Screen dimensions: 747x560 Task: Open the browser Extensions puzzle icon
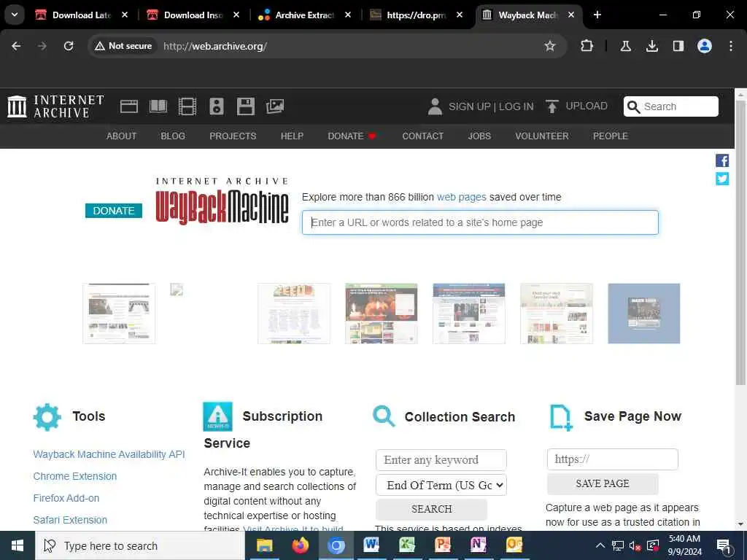[587, 46]
